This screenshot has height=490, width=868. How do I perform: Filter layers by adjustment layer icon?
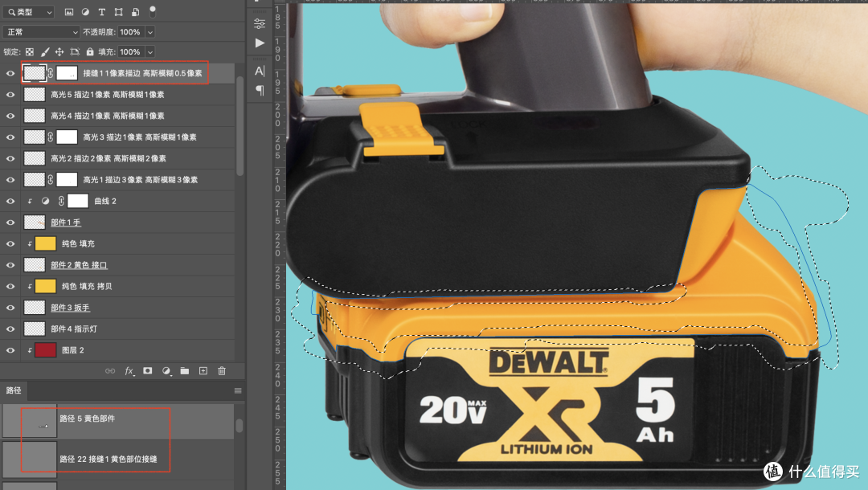tap(85, 11)
